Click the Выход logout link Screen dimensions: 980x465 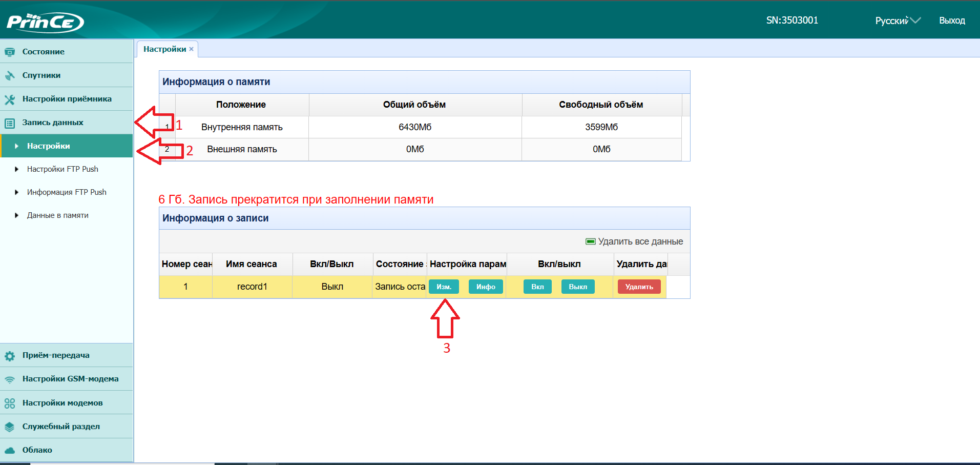tap(952, 21)
